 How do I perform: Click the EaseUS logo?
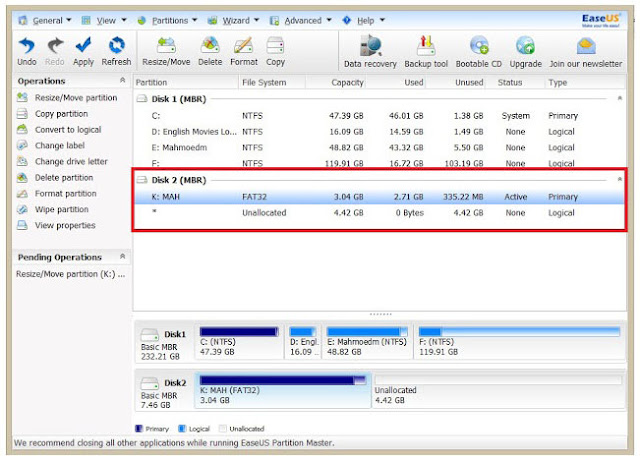coord(600,20)
